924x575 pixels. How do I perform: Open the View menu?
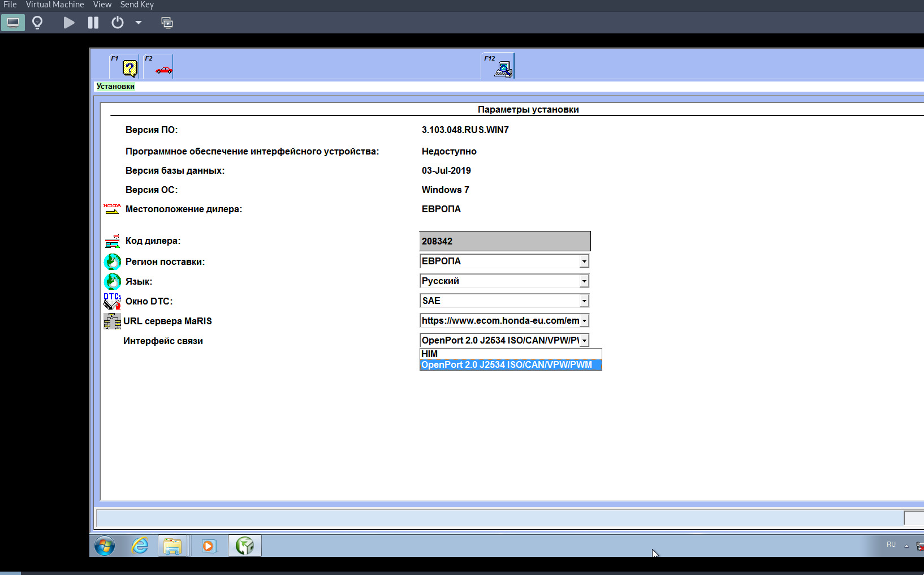pos(102,5)
